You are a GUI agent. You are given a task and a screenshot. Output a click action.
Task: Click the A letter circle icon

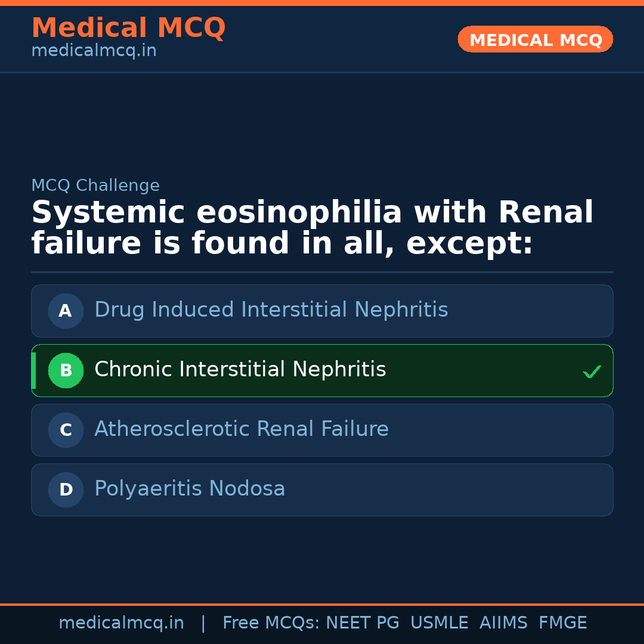pos(66,311)
